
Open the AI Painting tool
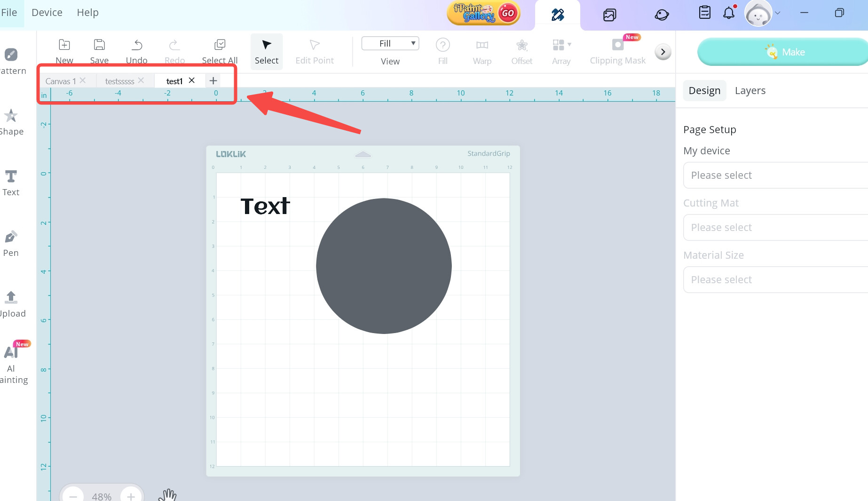click(12, 362)
